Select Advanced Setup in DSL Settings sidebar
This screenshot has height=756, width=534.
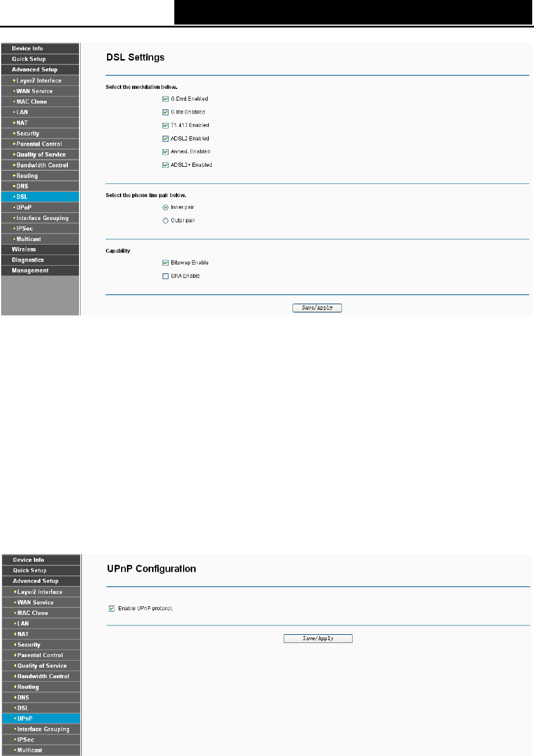40,70
